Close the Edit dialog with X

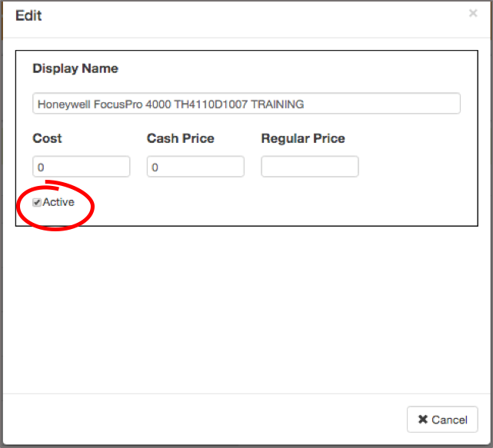473,13
